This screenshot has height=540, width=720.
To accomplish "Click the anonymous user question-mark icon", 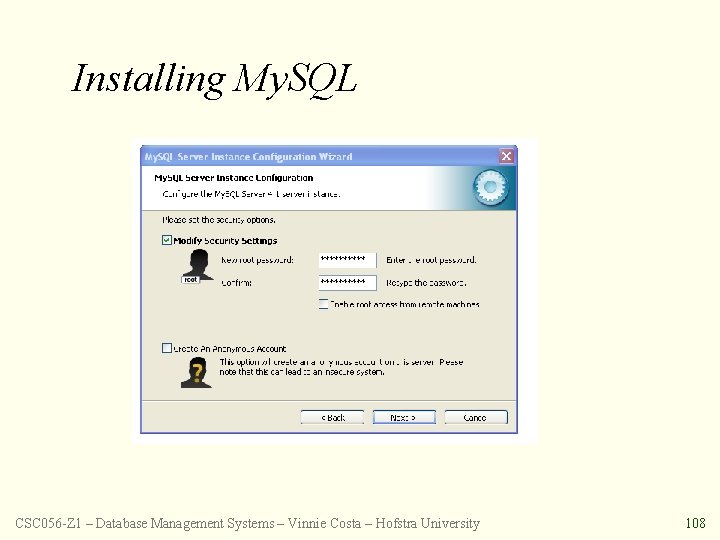I will [197, 372].
